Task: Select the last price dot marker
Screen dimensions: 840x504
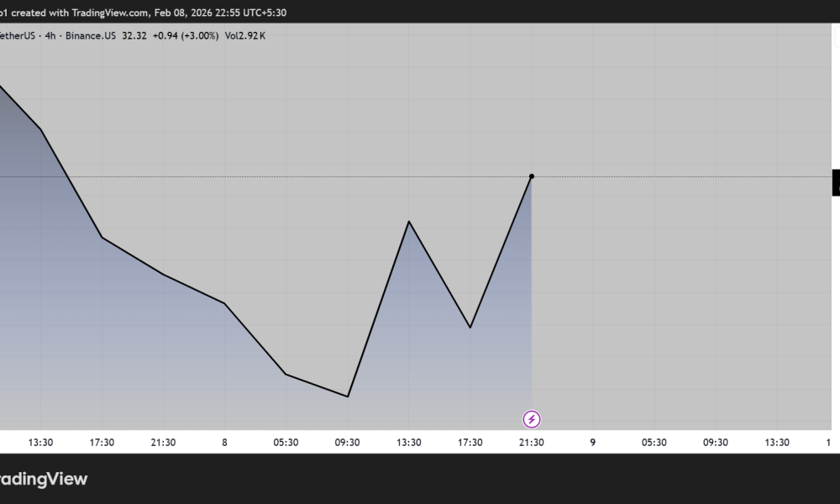Action: (x=531, y=176)
